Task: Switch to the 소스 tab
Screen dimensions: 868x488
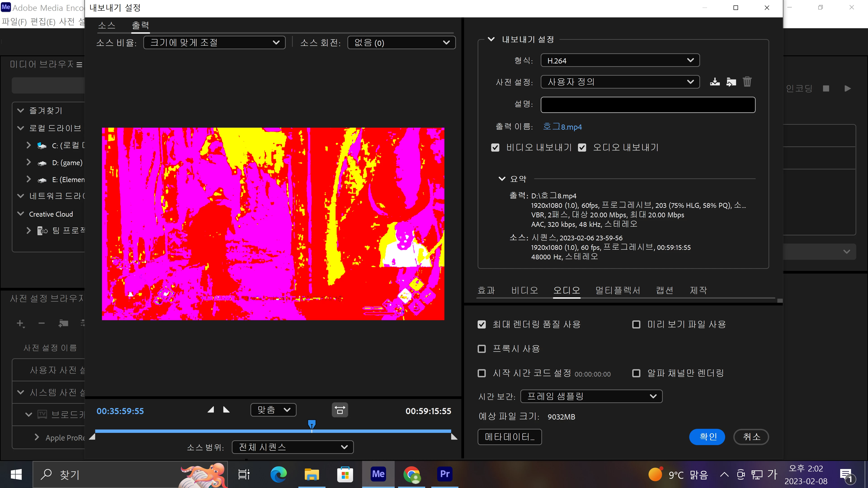Action: pyautogui.click(x=106, y=25)
